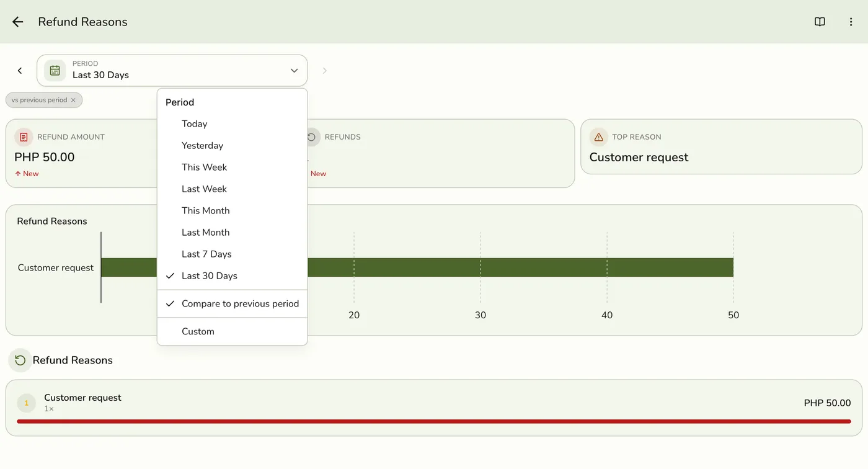Click the '1×' count under Customer request
Viewport: 868px width, 469px height.
click(49, 409)
